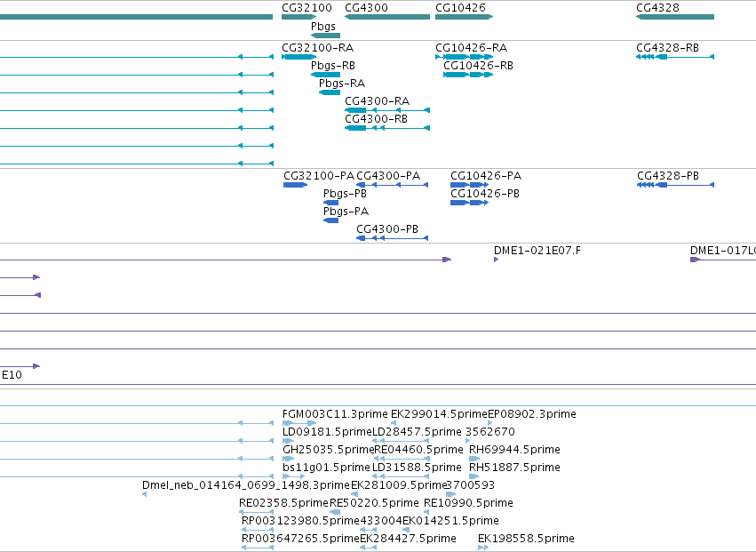Click the CG10426-PA protein label
This screenshot has height=552, width=756.
point(486,176)
